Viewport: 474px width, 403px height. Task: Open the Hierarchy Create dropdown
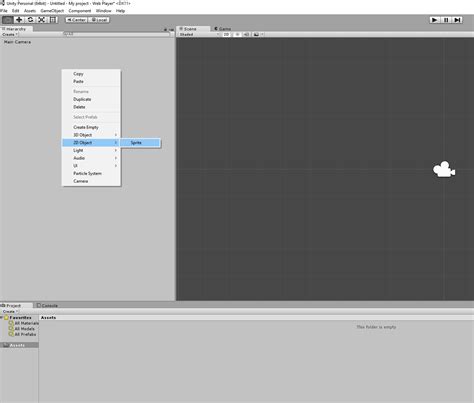tap(10, 34)
